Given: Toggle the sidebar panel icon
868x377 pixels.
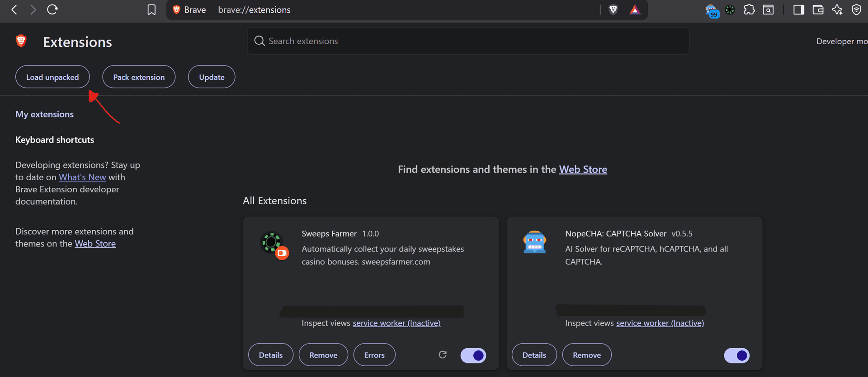Looking at the screenshot, I should pos(799,9).
